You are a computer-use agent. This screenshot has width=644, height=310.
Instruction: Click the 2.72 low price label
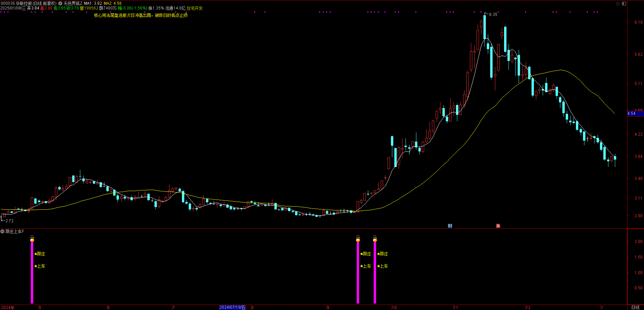tap(9, 221)
